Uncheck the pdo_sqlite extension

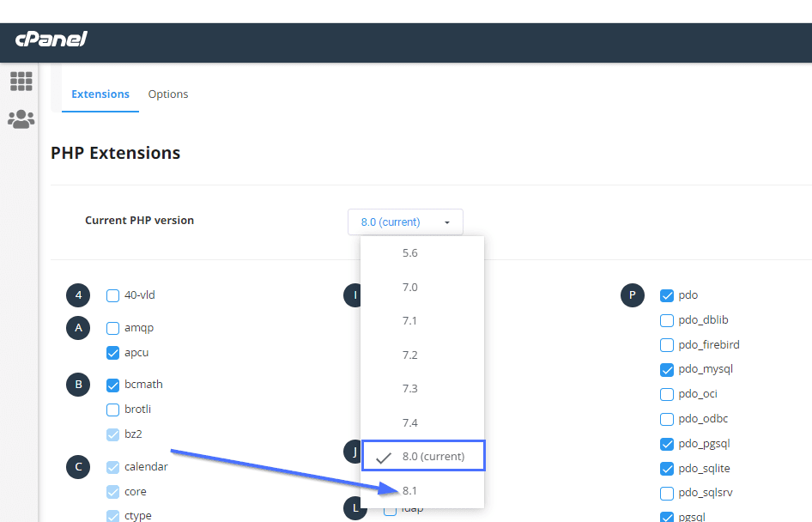pos(667,469)
